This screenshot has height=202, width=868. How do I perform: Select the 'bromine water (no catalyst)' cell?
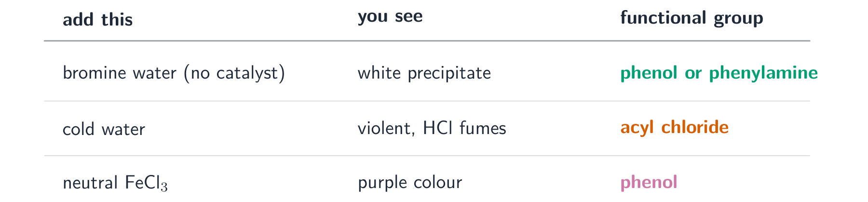tap(174, 73)
